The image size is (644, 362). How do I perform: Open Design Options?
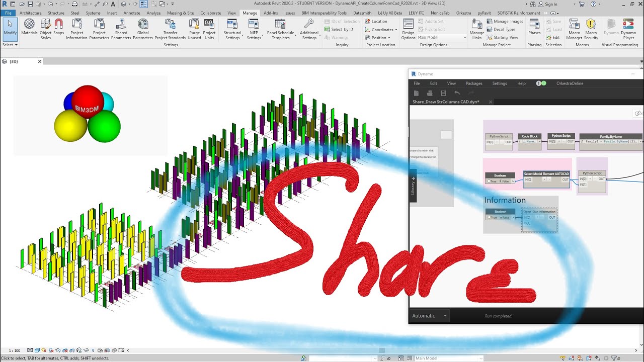pyautogui.click(x=408, y=28)
